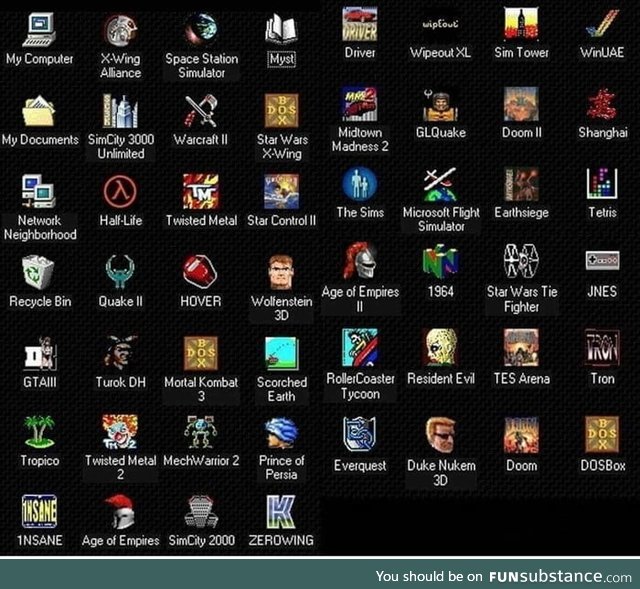Screen dimensions: 640x589
Task: Select the Tron icon
Action: [x=602, y=347]
